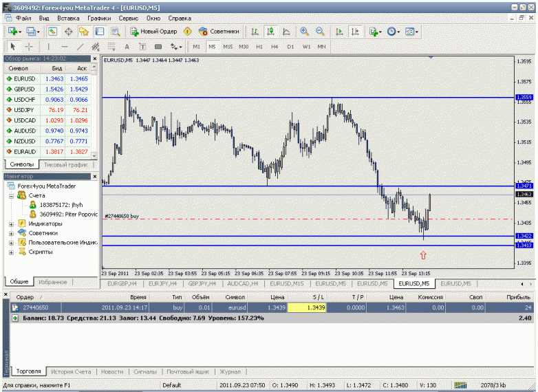The width and height of the screenshot is (538, 392).
Task: Toggle chart auto scroll icon
Action: [x=339, y=32]
